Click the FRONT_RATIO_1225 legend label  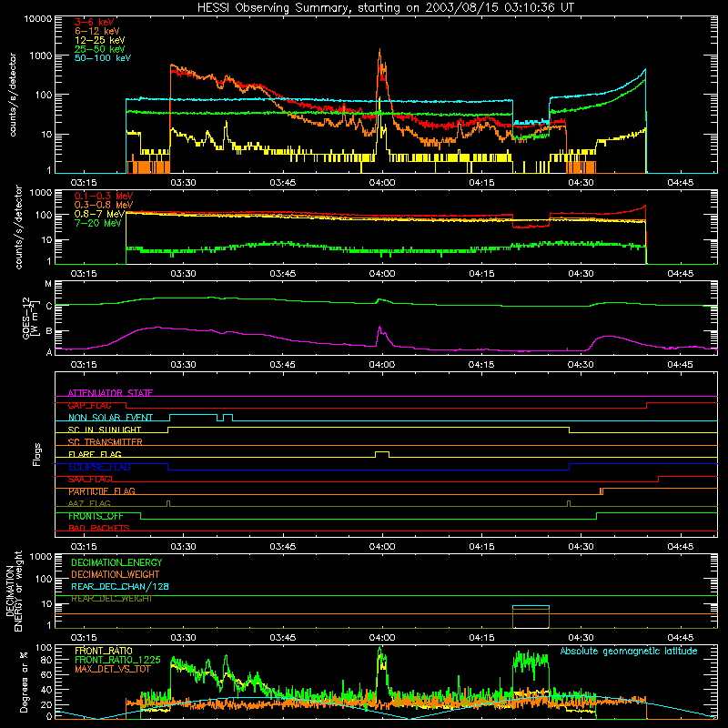(117, 660)
